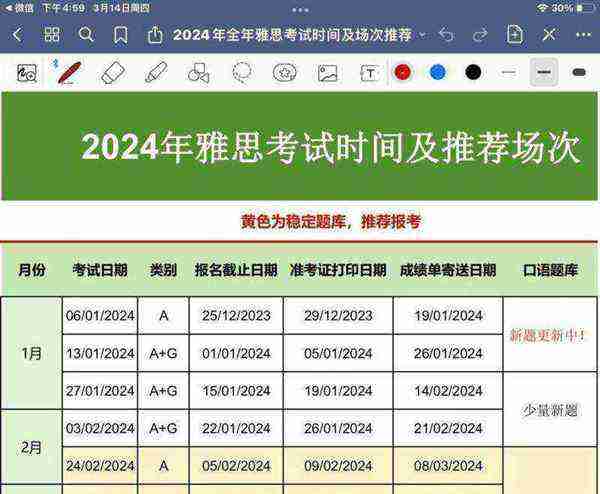Tap exam date '06/01/2024'
Image resolution: width=600 pixels, height=494 pixels.
[100, 315]
